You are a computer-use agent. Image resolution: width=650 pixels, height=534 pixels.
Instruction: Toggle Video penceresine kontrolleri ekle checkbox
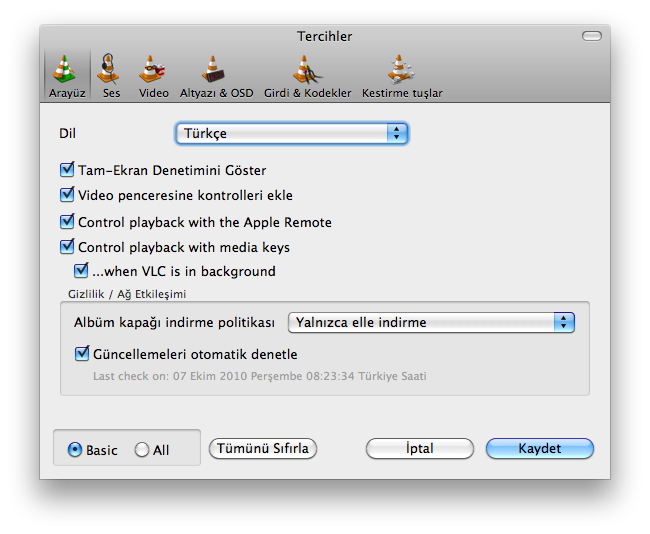pos(68,196)
